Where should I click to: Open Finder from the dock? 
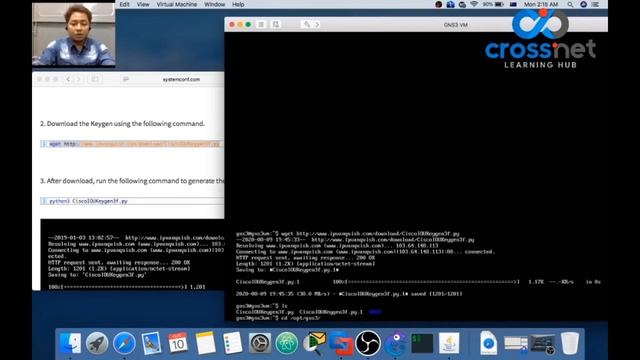pos(71,343)
